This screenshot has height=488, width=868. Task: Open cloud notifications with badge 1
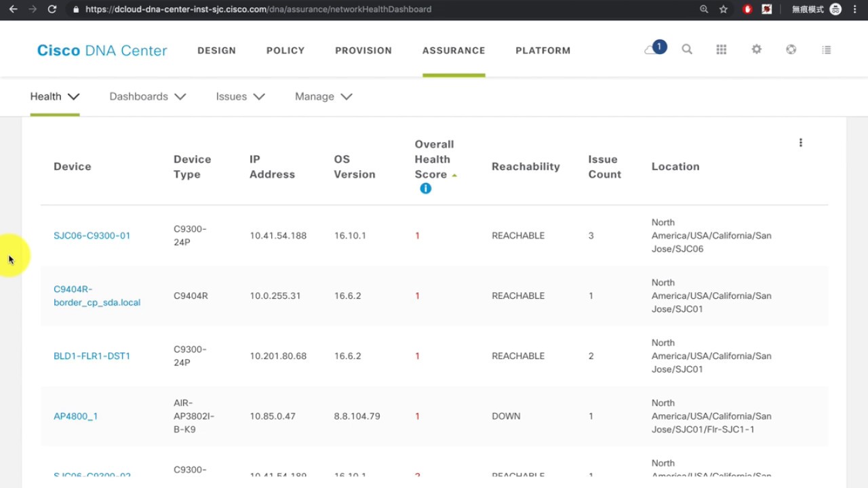tap(655, 49)
